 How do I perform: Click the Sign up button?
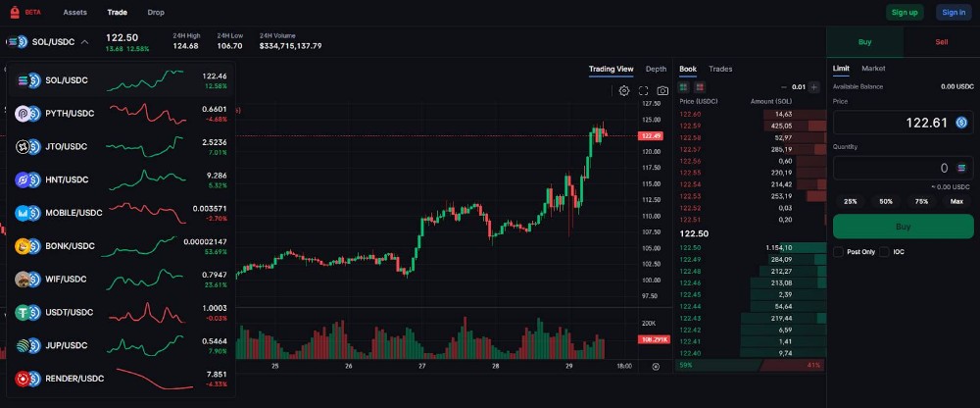pos(904,12)
